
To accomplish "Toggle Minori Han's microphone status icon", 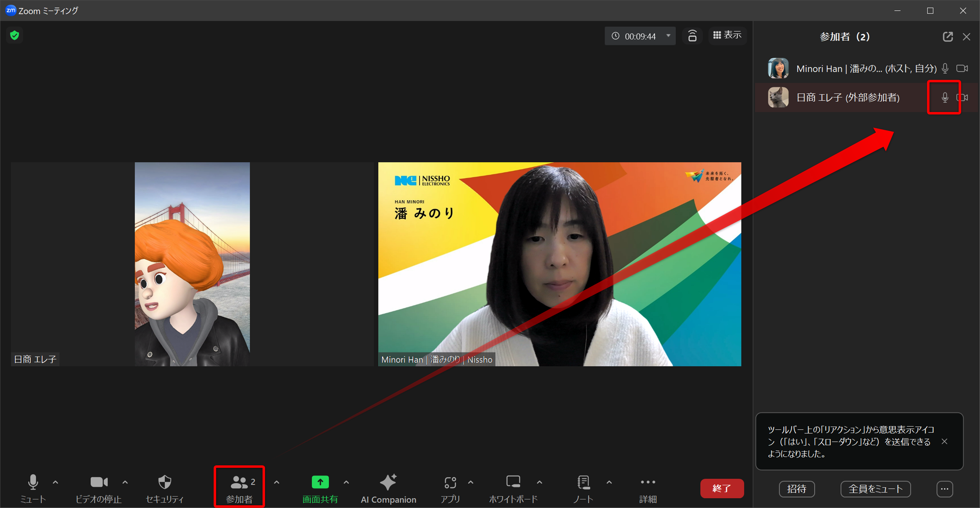I will pyautogui.click(x=945, y=69).
